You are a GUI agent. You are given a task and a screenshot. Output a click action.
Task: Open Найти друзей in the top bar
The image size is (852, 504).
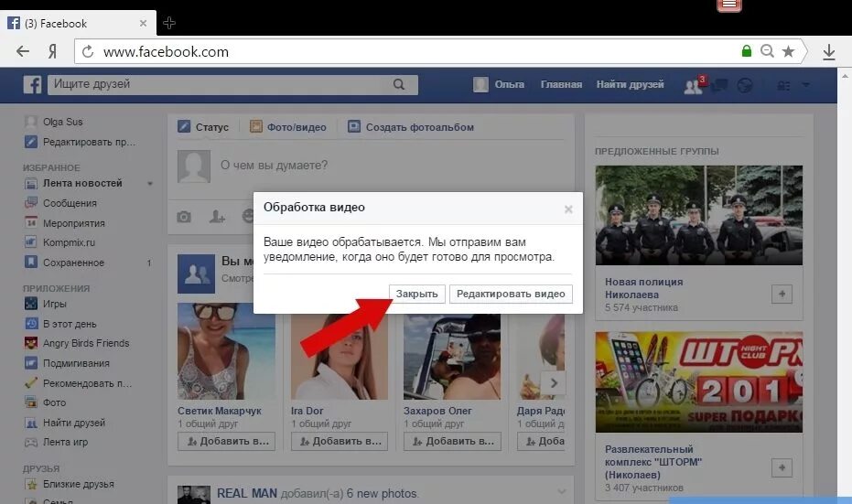[630, 85]
